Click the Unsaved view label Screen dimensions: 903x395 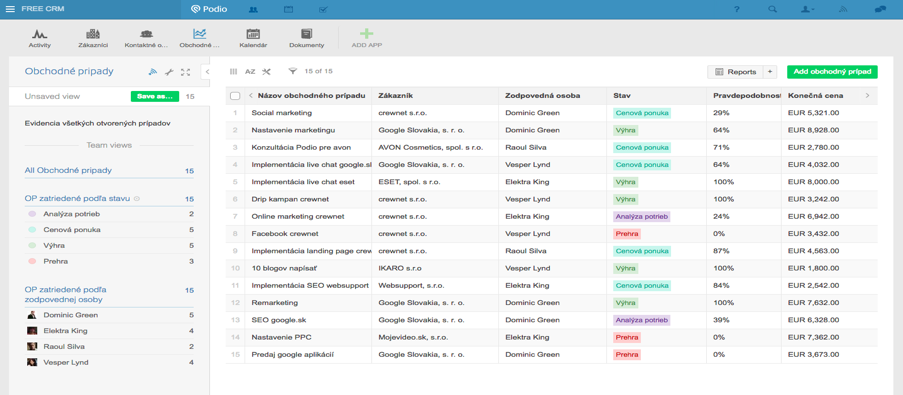click(52, 96)
